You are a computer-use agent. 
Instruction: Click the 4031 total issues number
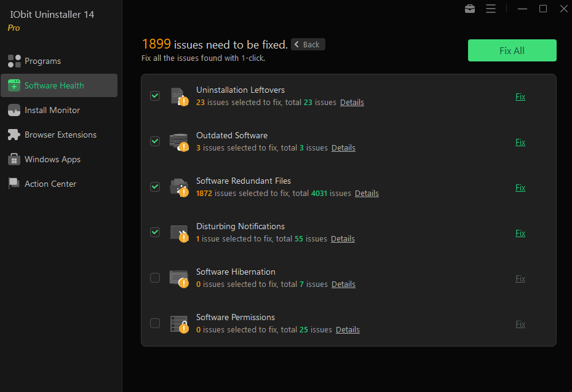pos(319,194)
